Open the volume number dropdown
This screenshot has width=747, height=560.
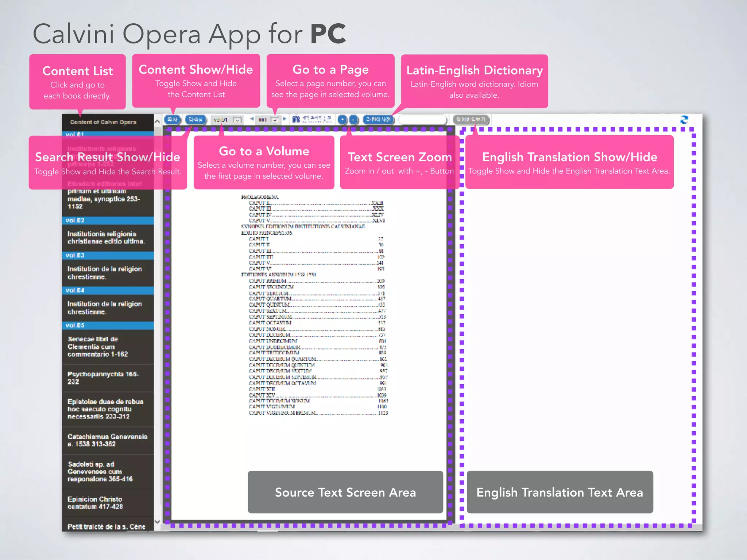tap(237, 120)
